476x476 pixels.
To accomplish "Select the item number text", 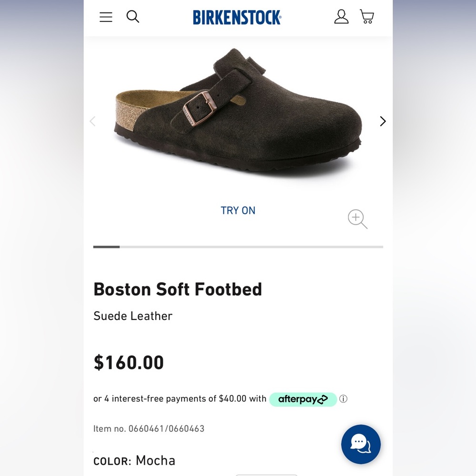I will [149, 428].
